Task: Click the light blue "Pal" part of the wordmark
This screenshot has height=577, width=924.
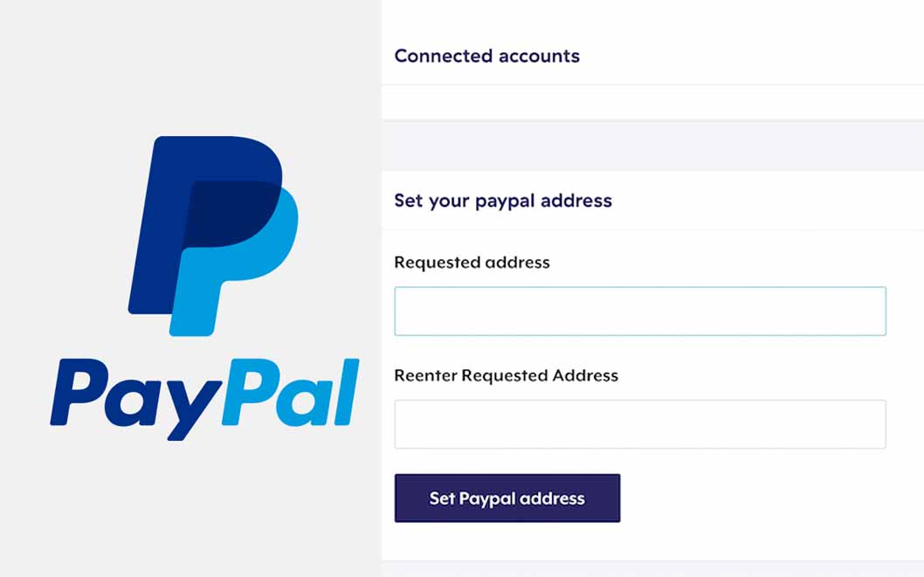Action: 291,392
